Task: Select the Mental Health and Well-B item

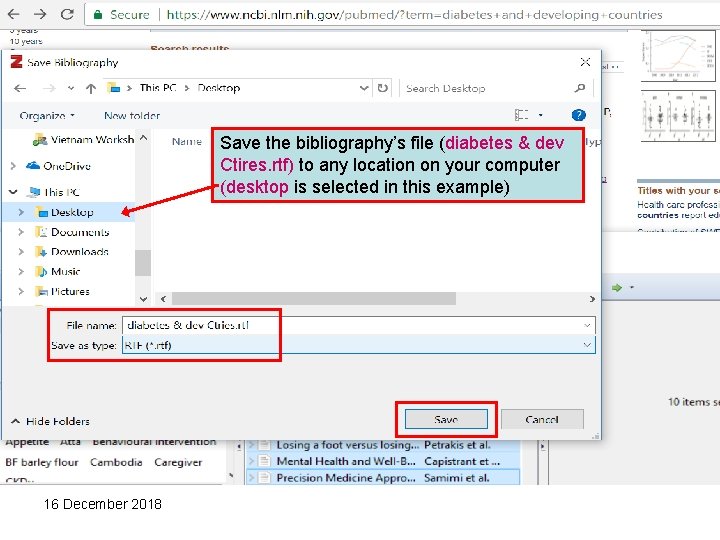Action: pyautogui.click(x=383, y=461)
